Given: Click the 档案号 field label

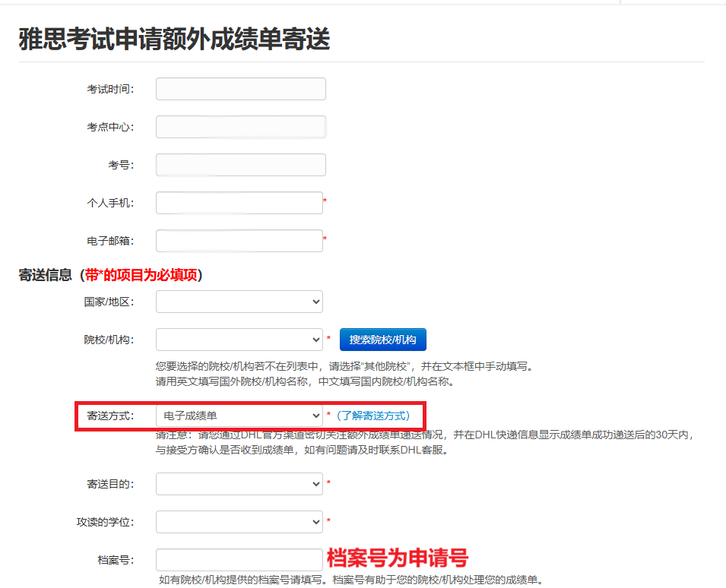Looking at the screenshot, I should point(116,560).
